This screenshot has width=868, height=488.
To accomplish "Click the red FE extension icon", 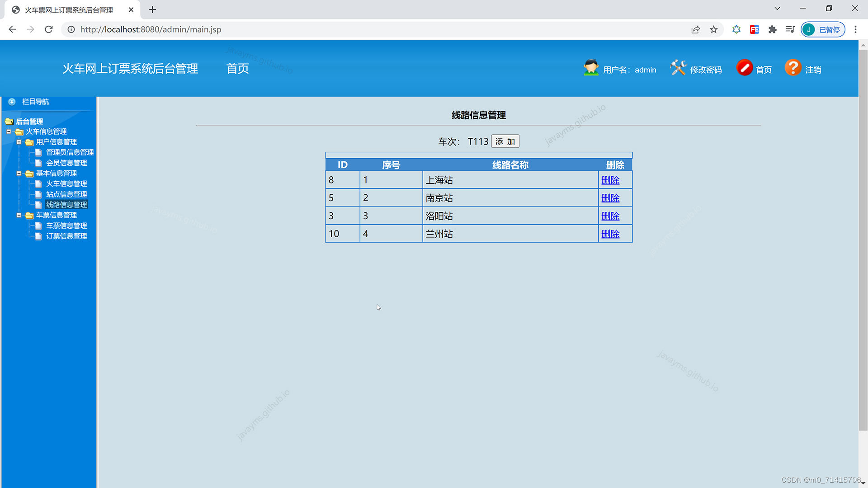I will coord(755,29).
